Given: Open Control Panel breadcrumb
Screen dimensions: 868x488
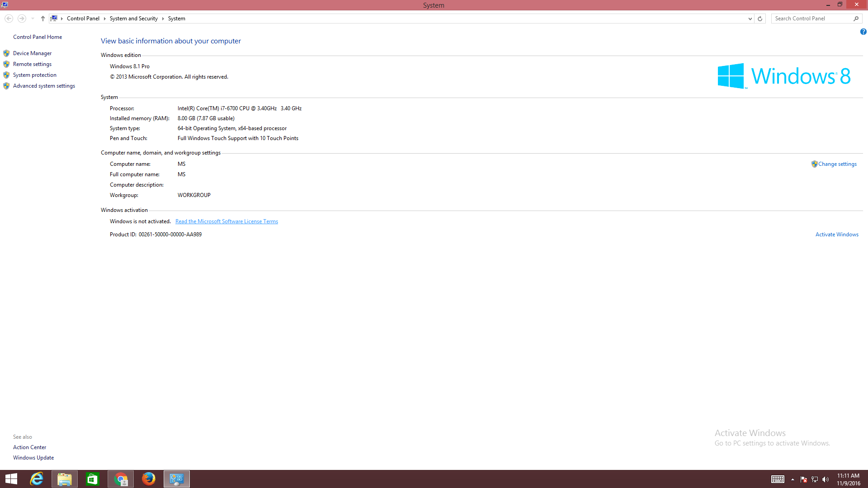Looking at the screenshot, I should coord(83,19).
